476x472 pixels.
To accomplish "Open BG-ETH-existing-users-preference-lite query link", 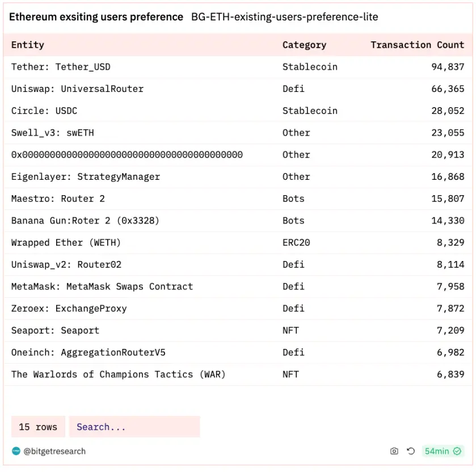I will 284,17.
